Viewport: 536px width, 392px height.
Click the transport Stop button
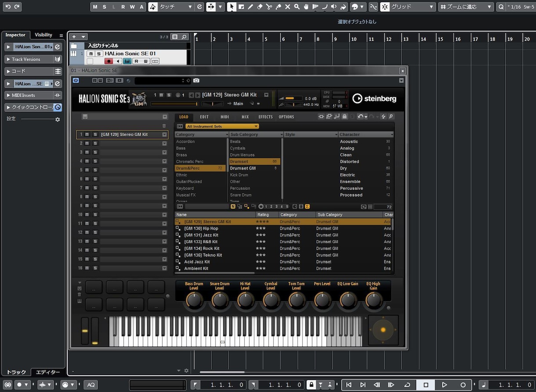(426, 385)
